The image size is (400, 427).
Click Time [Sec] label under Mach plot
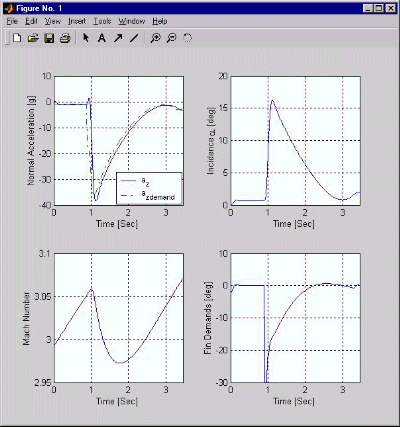(x=117, y=401)
